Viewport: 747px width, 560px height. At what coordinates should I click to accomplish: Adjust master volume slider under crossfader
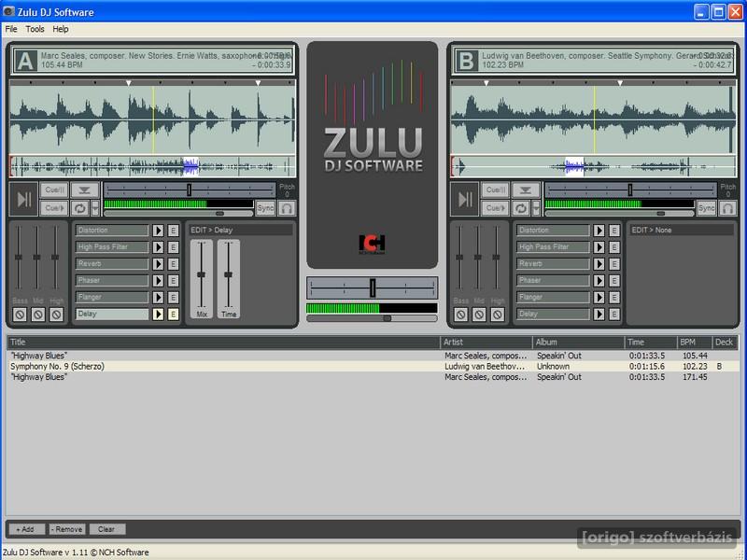(x=388, y=318)
